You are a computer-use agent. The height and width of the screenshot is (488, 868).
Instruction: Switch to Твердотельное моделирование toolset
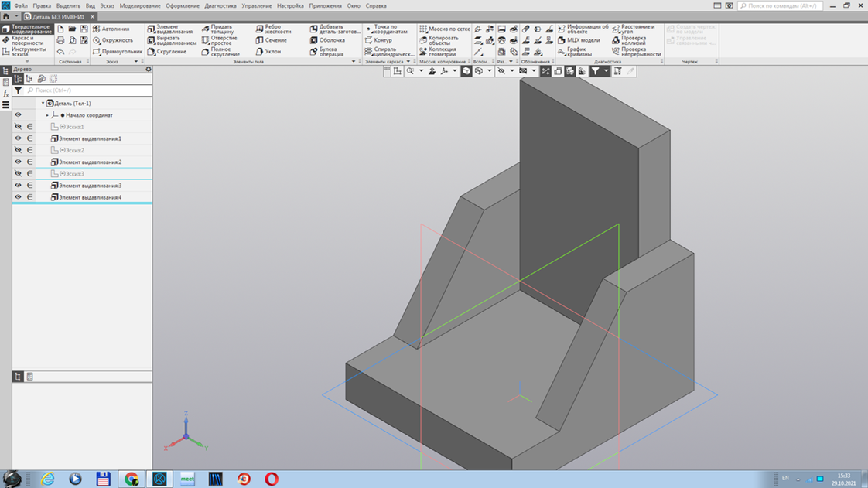[x=26, y=29]
